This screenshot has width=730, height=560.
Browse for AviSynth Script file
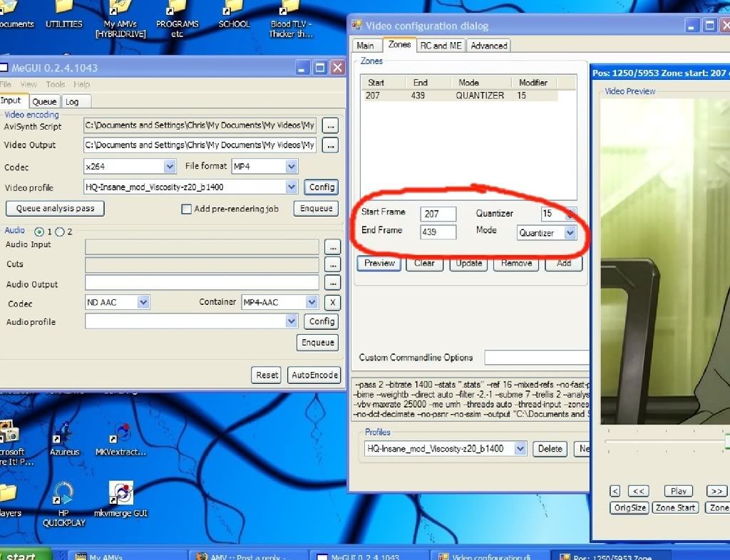[x=330, y=125]
